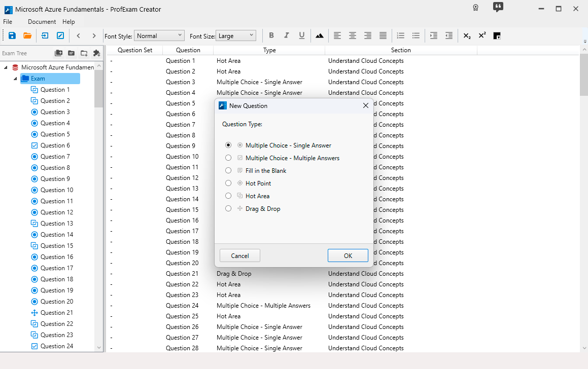Go back with left arrow icon
This screenshot has width=588, height=369.
point(78,35)
